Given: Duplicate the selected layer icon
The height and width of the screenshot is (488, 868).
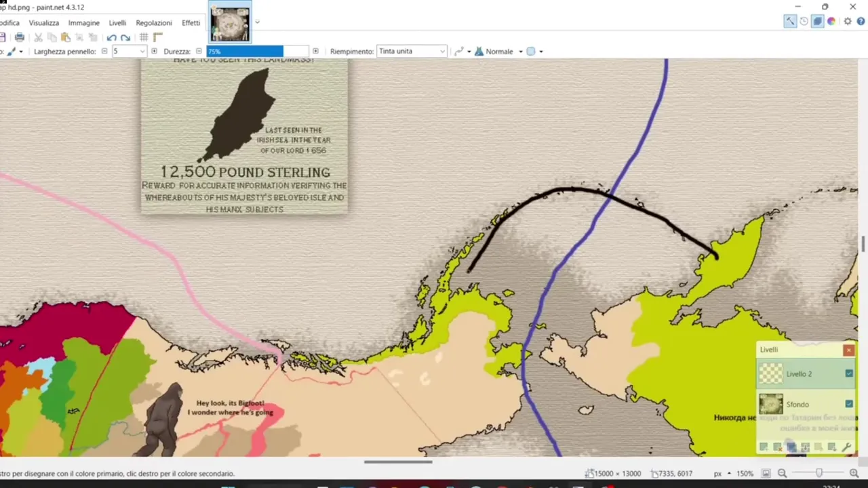Looking at the screenshot, I should coord(791,447).
